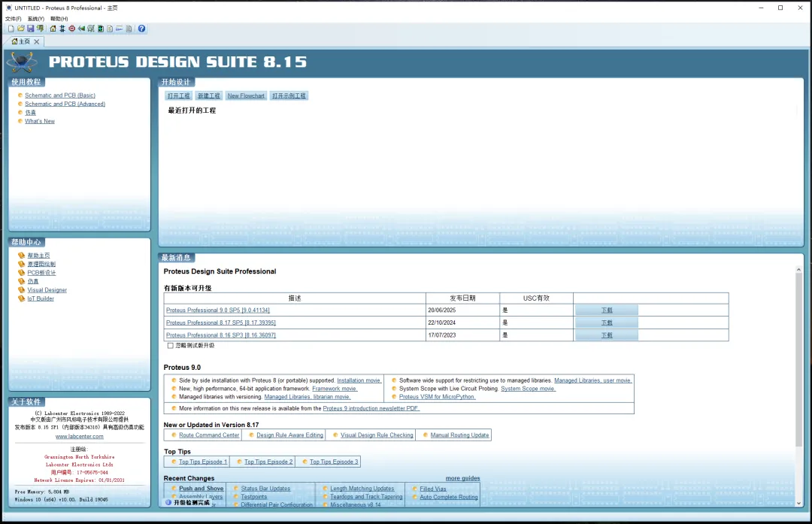This screenshot has height=524, width=812.
Task: Open the Framework movie link
Action: 335,389
